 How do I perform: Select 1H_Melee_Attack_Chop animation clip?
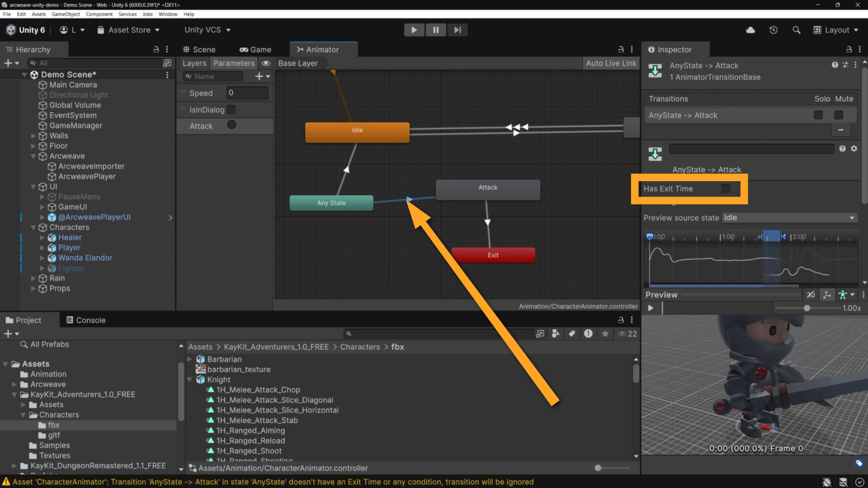[258, 390]
